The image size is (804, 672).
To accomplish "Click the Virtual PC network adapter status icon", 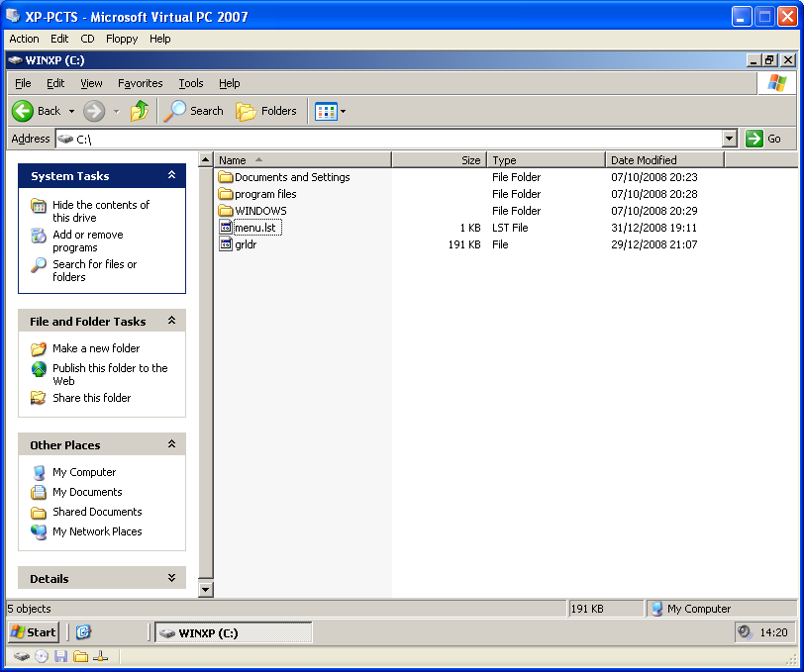I will [x=101, y=656].
